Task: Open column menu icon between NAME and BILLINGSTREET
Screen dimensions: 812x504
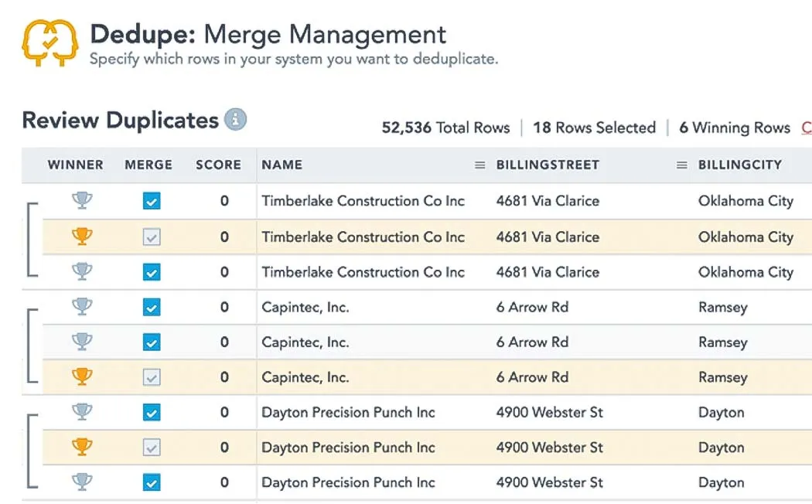Action: point(480,165)
